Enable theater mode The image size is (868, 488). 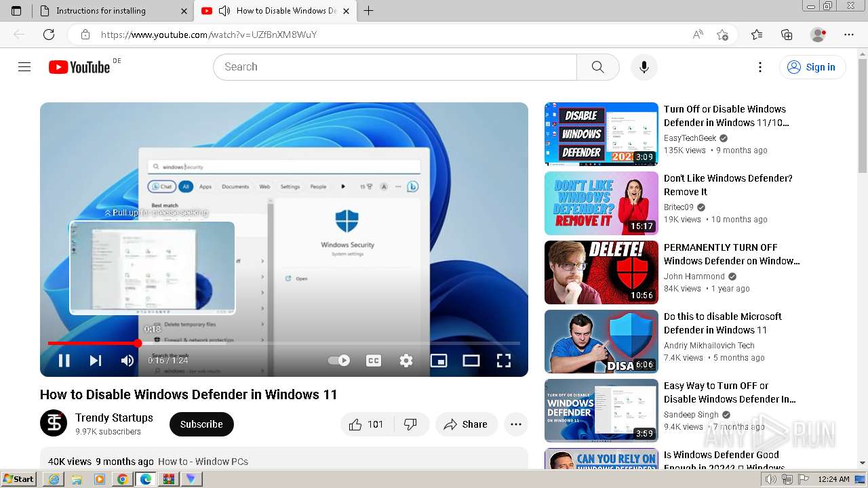[471, 361]
